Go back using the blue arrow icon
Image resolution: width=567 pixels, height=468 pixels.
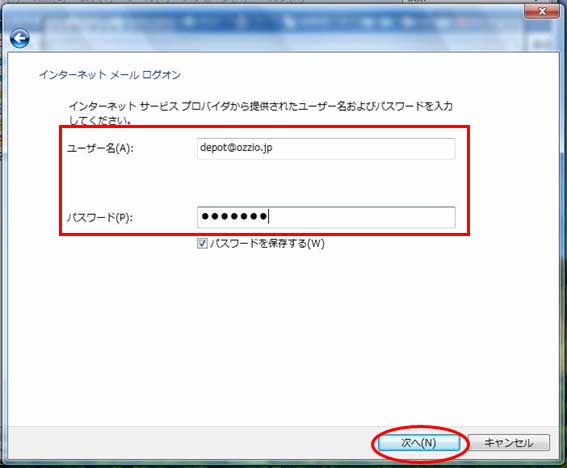[x=20, y=38]
